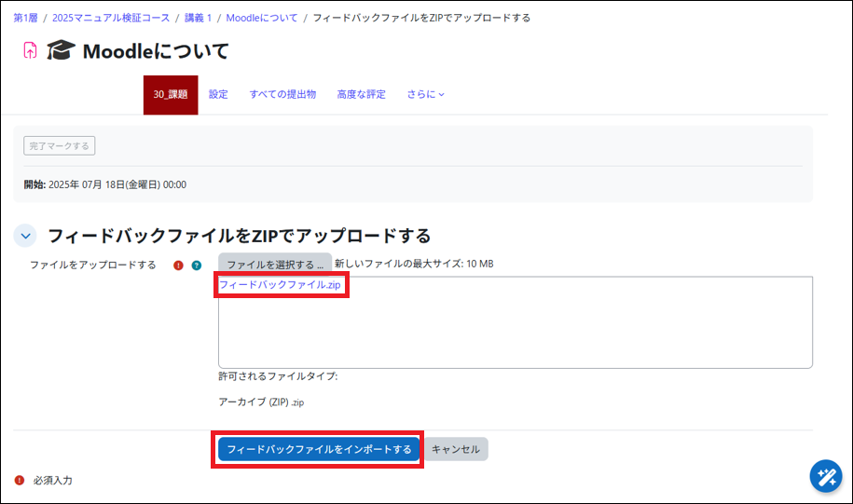853x504 pixels.
Task: Click the 新しいファイルの最大サイズ: 10 MB text
Action: 414,264
